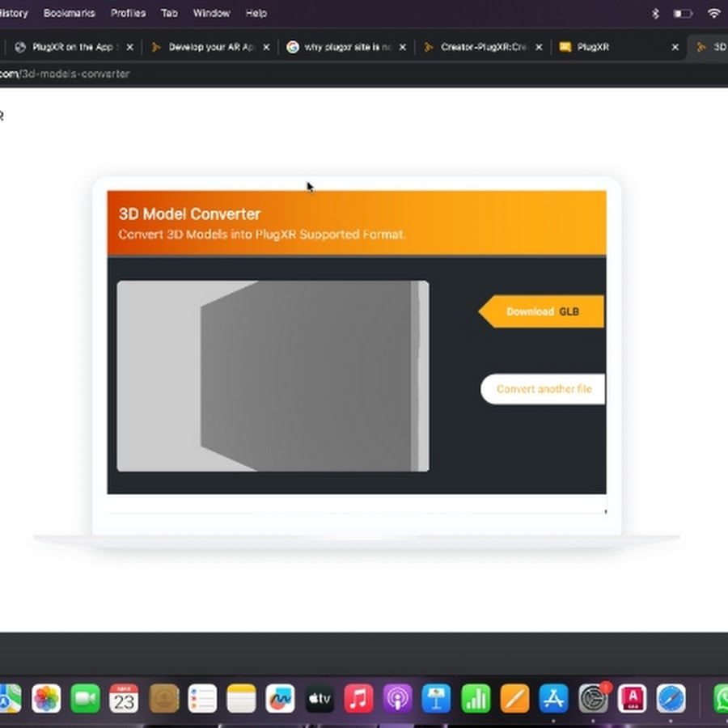Click 'Convert 3D Models into PlugXR Supported Format.' text
Image resolution: width=728 pixels, height=728 pixels.
click(262, 235)
